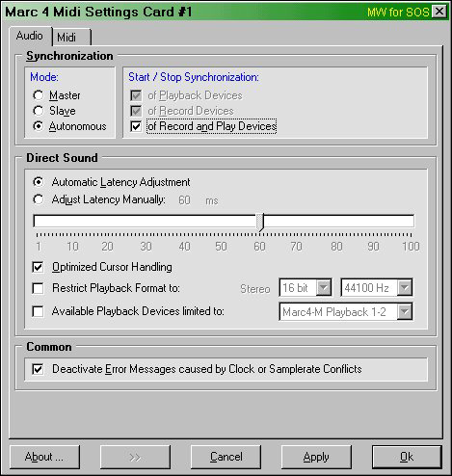Open the Marc4-M Playback 1-2 dropdown
The image size is (452, 476).
click(x=346, y=311)
